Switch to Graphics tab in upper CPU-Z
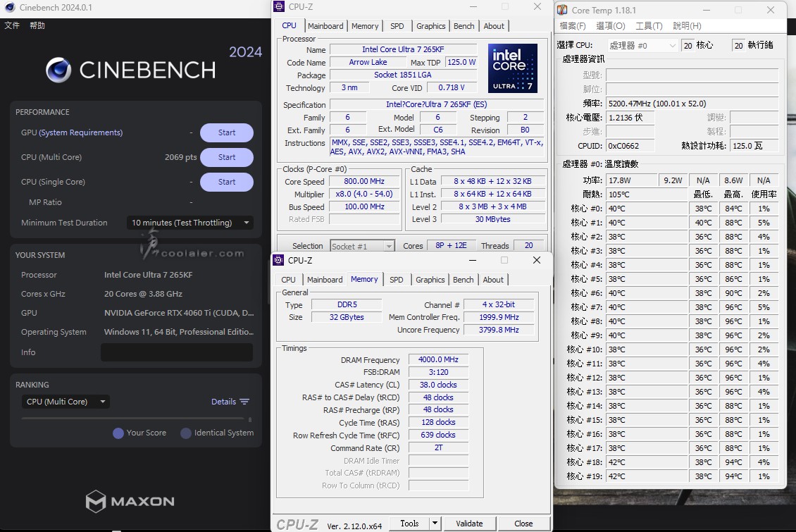 point(430,26)
